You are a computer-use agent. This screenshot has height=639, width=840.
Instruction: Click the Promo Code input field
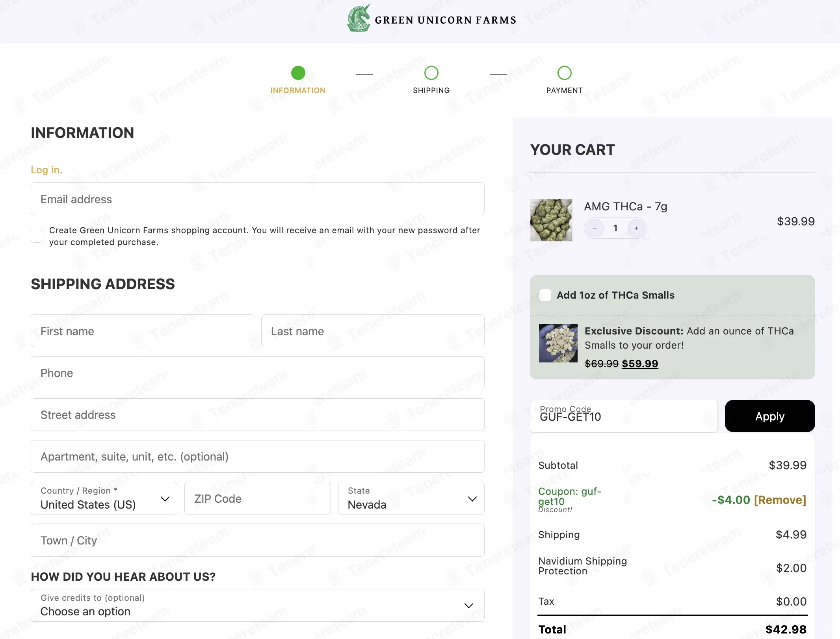[624, 416]
